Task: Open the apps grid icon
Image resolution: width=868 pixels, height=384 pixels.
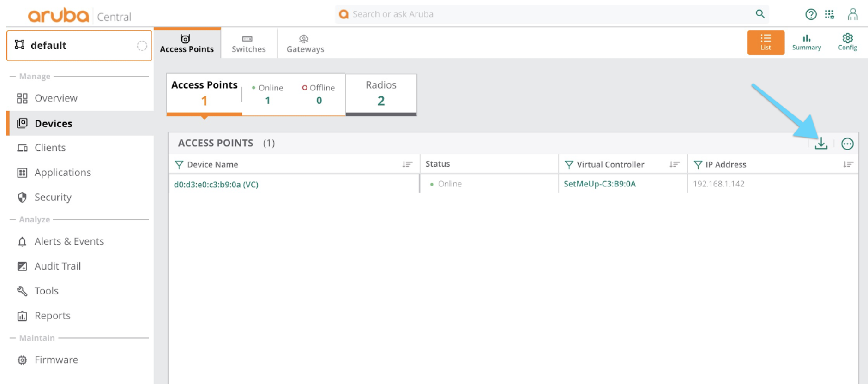Action: coord(830,14)
